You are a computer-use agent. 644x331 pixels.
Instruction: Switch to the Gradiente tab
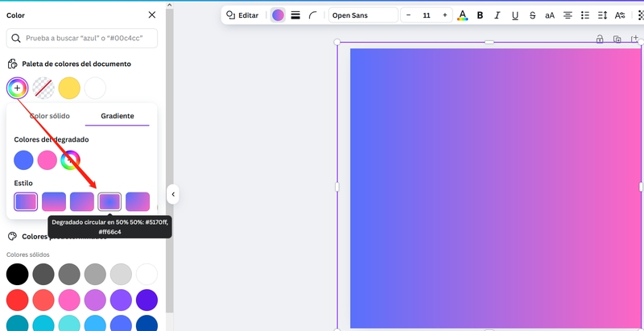(x=117, y=116)
